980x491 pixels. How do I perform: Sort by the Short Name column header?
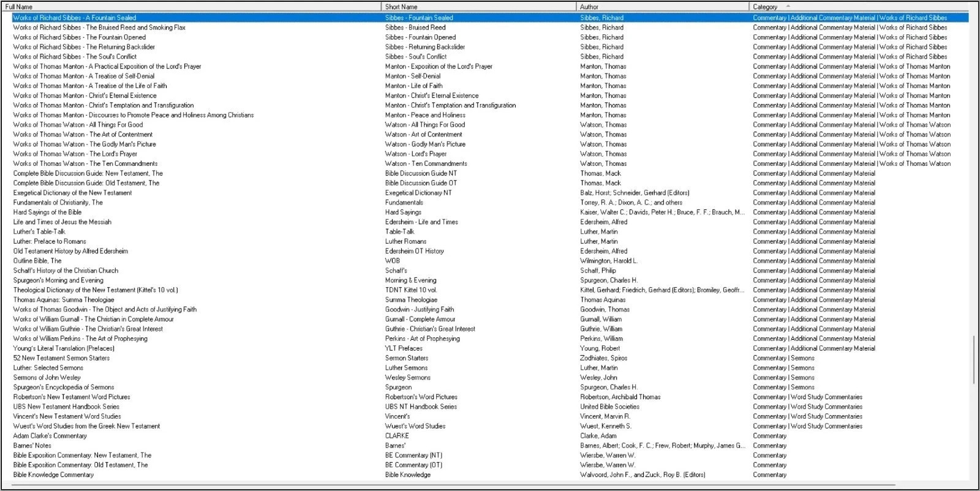[479, 7]
